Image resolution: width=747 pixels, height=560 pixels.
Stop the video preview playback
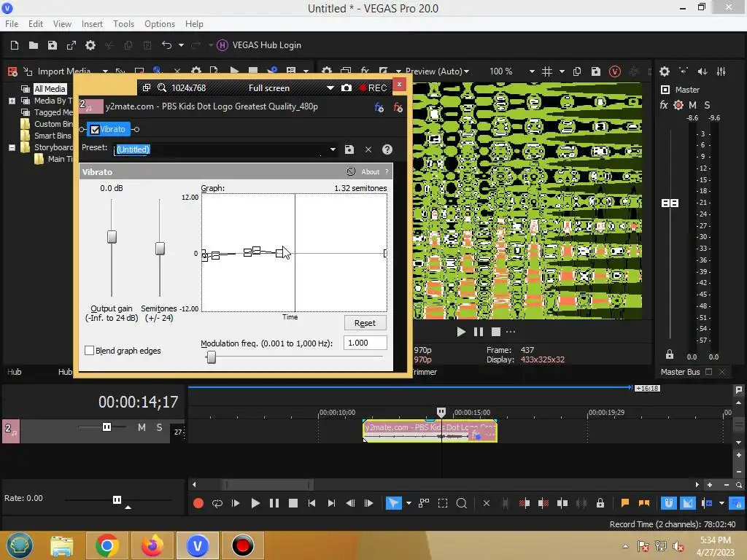[x=496, y=332]
